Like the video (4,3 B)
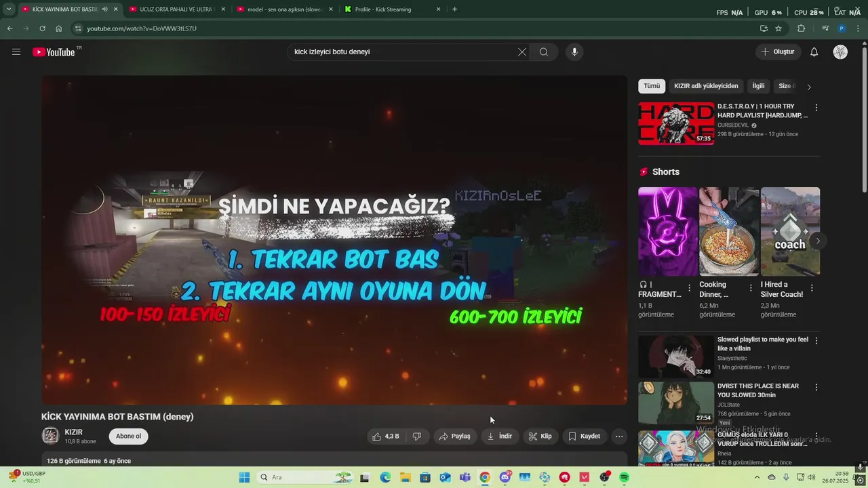 click(385, 436)
